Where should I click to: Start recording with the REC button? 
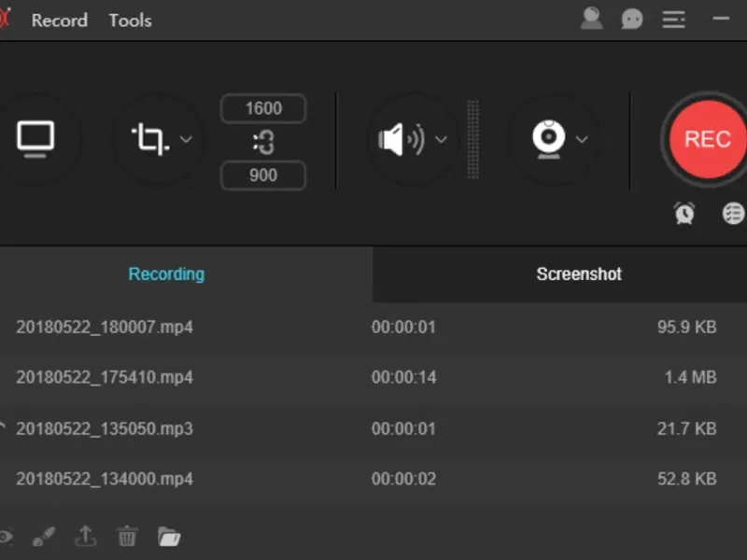(708, 139)
